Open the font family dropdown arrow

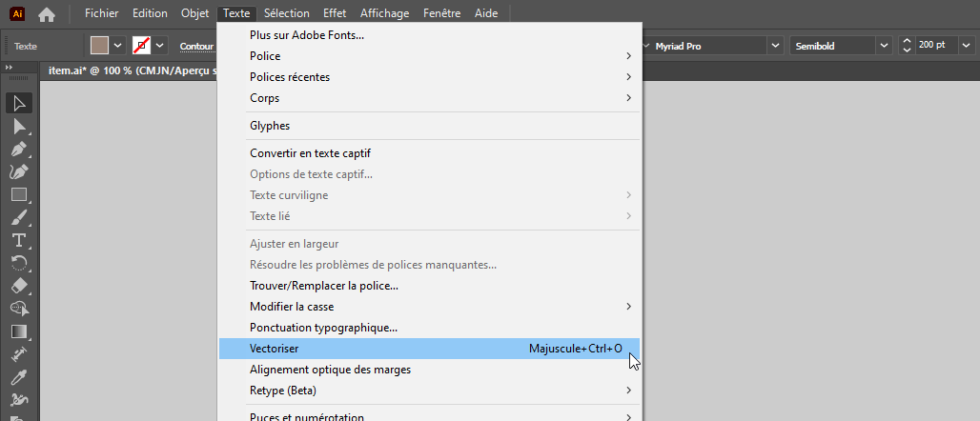(x=776, y=46)
